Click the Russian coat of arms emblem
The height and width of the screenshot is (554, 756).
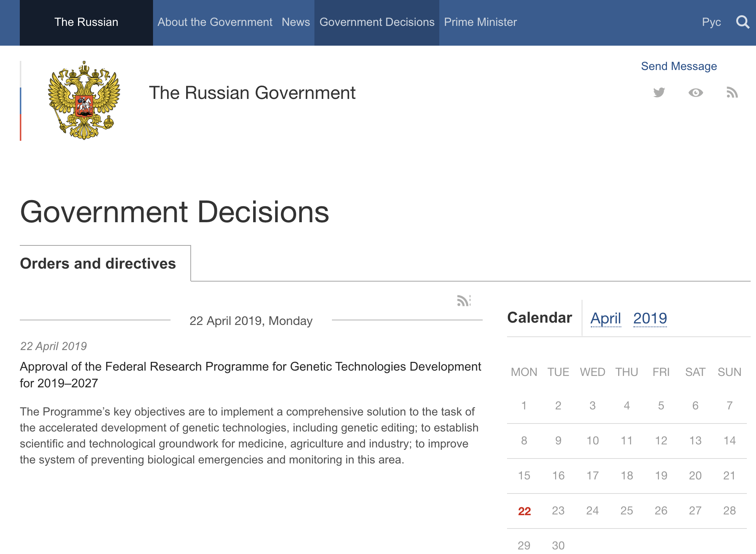(84, 100)
